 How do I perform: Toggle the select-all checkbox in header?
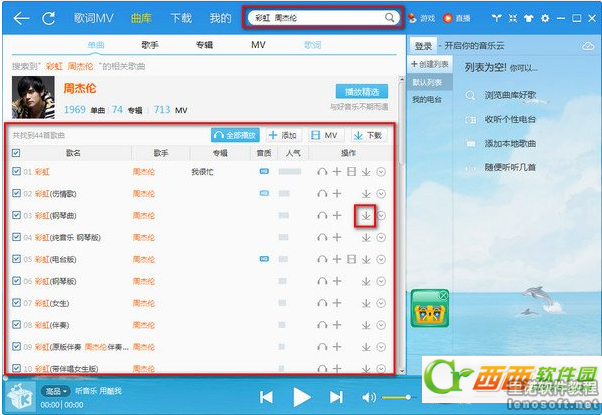16,153
